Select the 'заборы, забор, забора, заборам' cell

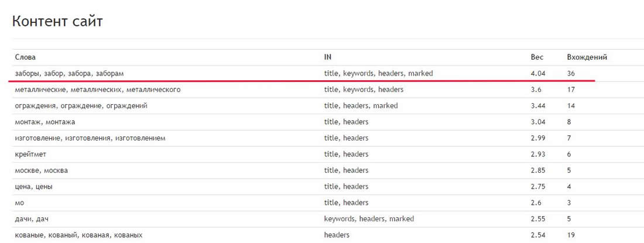[x=69, y=73]
